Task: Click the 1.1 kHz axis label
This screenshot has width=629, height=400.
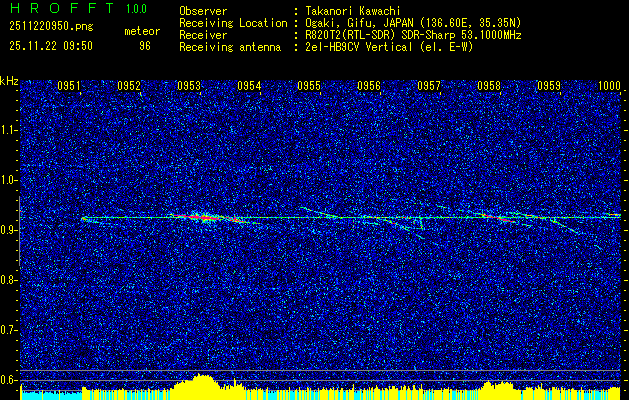Action: coord(8,130)
